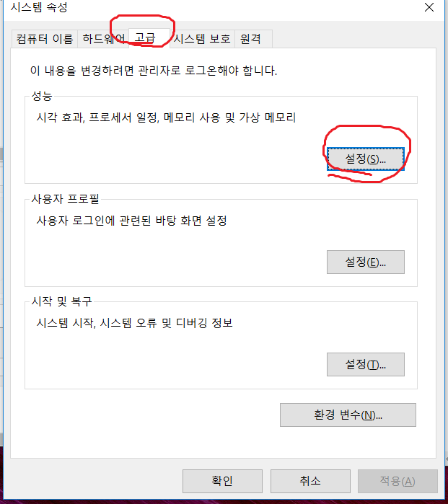Switch to the 원격 tab

coord(254,39)
